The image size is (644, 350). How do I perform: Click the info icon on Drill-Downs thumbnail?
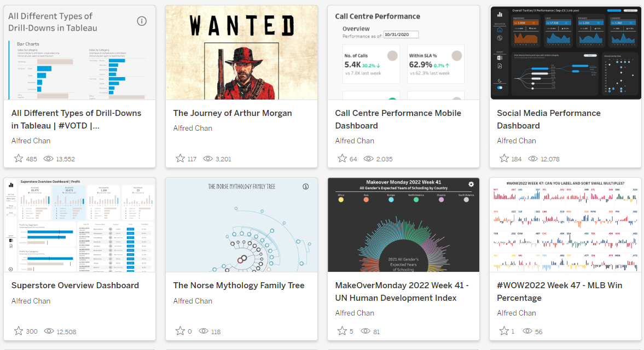142,21
